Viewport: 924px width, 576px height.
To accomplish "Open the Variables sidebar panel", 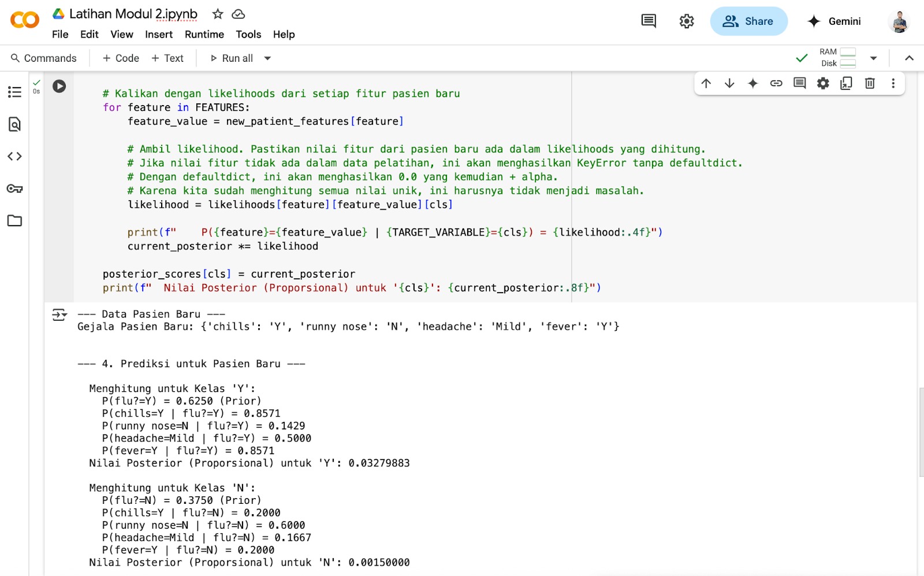I will (14, 156).
